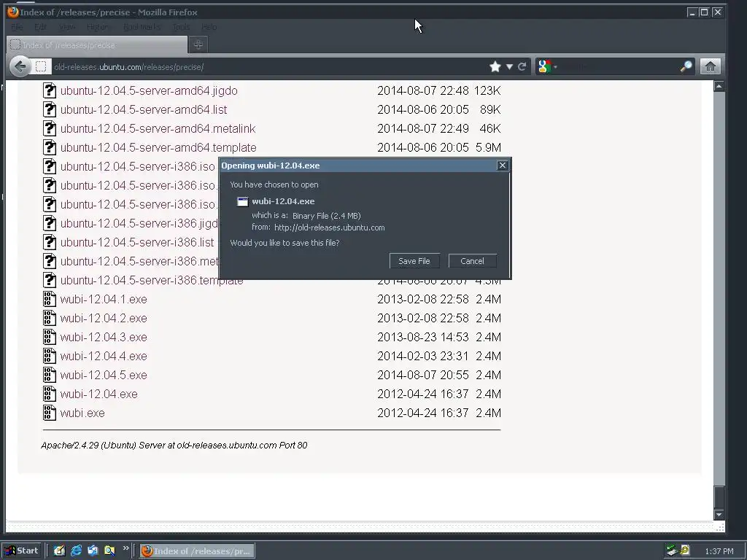This screenshot has width=747, height=560.
Task: Open the Google search engine icon
Action: pos(544,66)
